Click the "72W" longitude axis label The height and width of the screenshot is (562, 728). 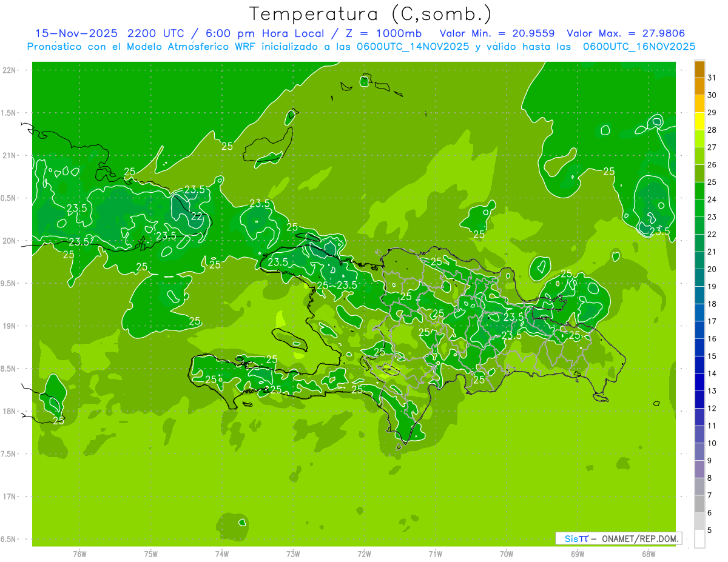tap(364, 554)
